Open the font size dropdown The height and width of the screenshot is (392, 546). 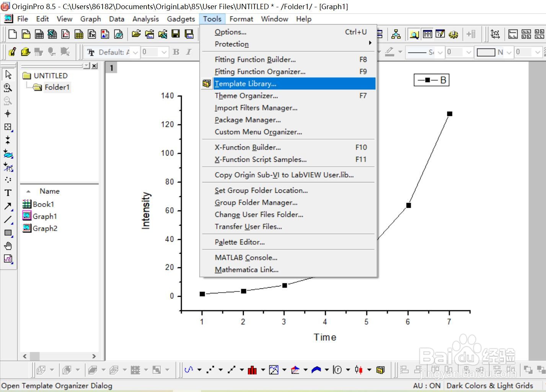click(x=164, y=52)
